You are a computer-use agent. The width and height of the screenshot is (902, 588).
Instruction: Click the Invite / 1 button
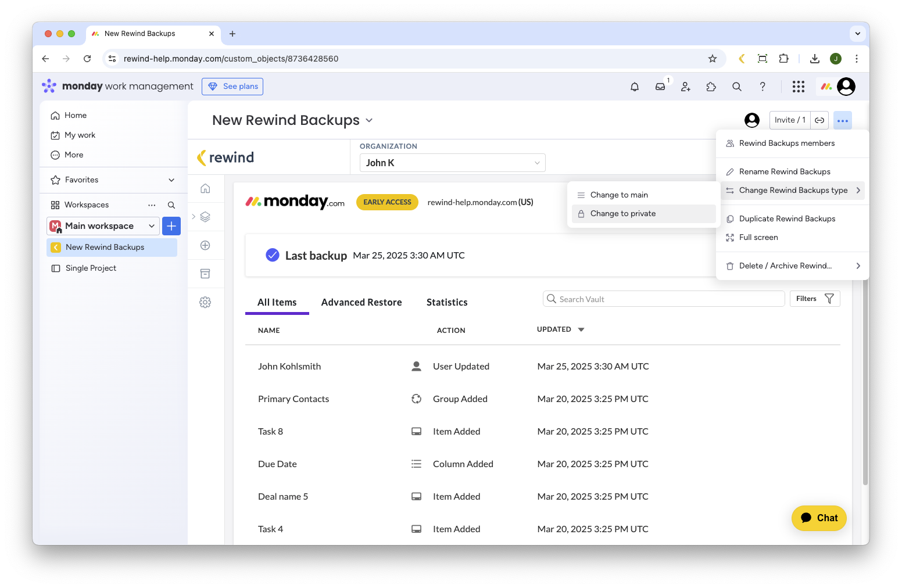click(x=790, y=120)
